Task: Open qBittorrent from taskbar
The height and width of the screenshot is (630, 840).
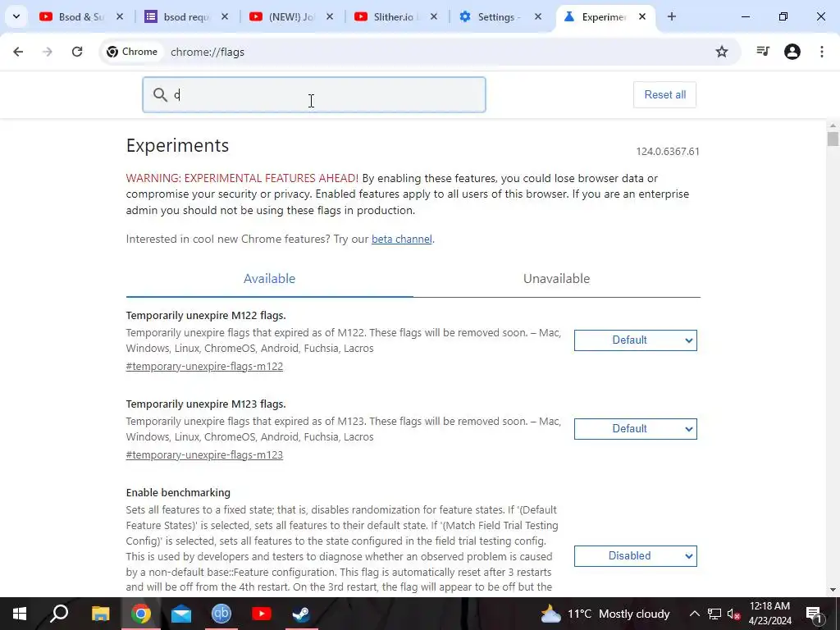Action: click(221, 614)
